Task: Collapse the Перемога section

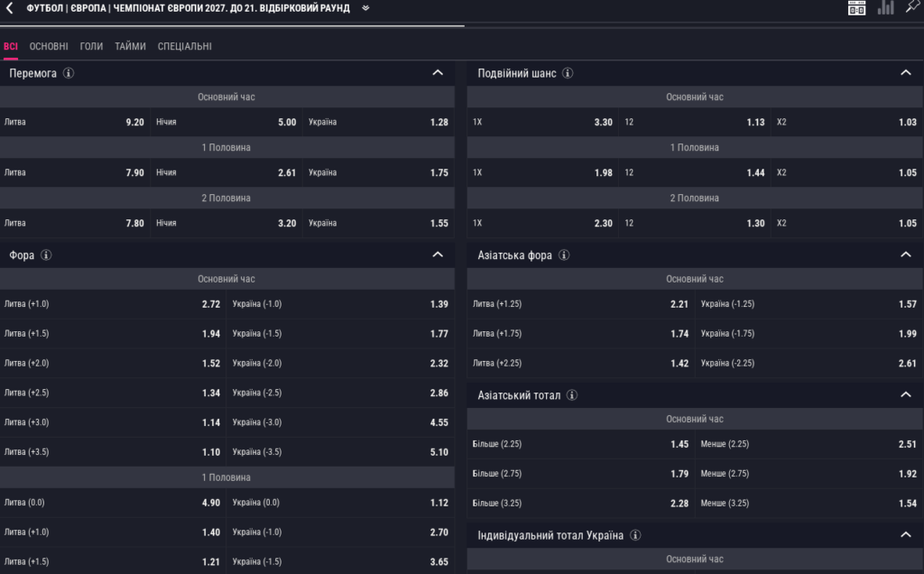Action: (x=438, y=73)
